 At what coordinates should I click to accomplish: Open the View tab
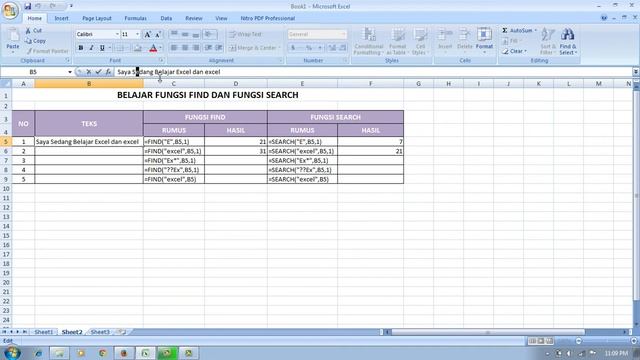click(221, 18)
